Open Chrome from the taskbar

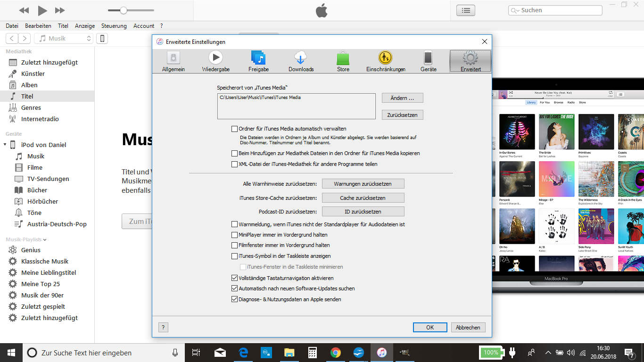[x=336, y=353]
